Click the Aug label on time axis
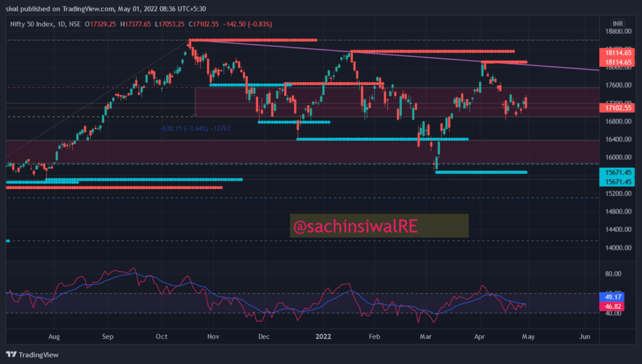Image resolution: width=642 pixels, height=364 pixels. click(x=54, y=336)
